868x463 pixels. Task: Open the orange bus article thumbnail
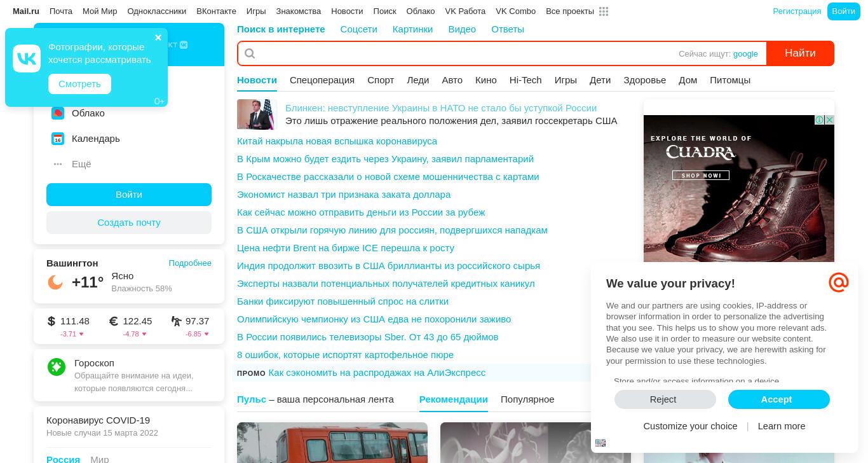click(332, 443)
